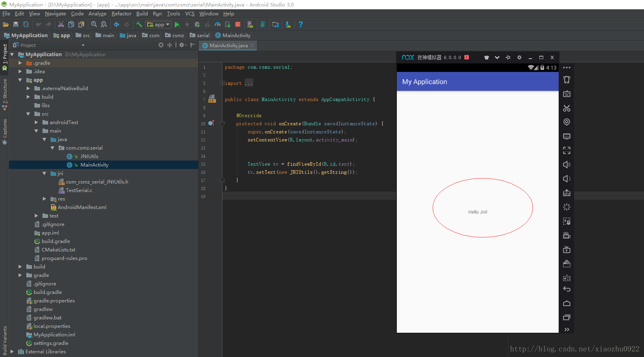The width and height of the screenshot is (644, 357).
Task: Click Nox virtual location pin icon
Action: pos(567,122)
